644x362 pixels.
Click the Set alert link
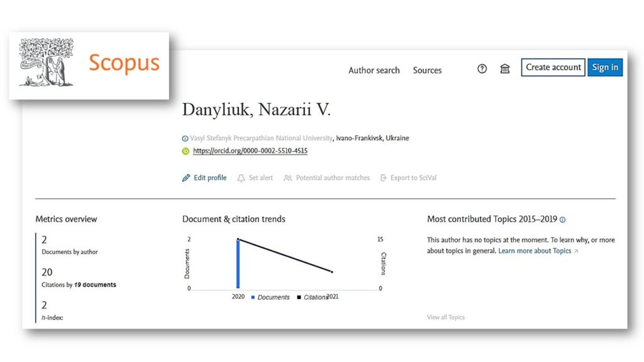coord(261,178)
